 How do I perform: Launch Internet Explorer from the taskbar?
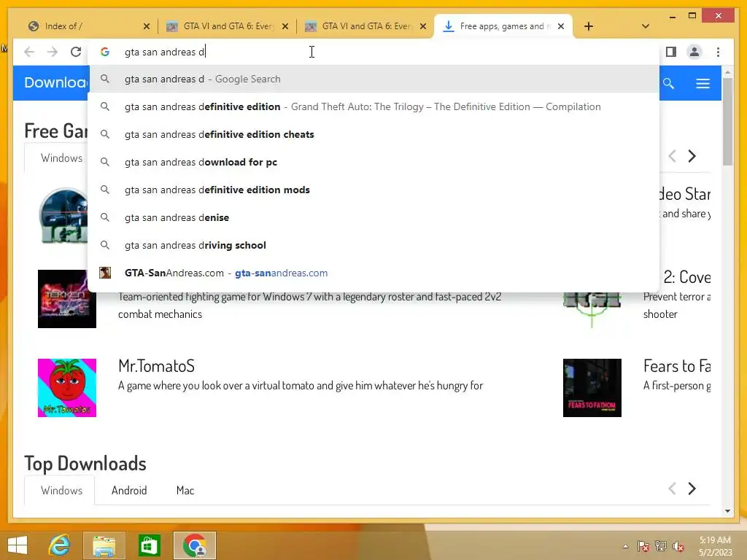click(x=60, y=545)
